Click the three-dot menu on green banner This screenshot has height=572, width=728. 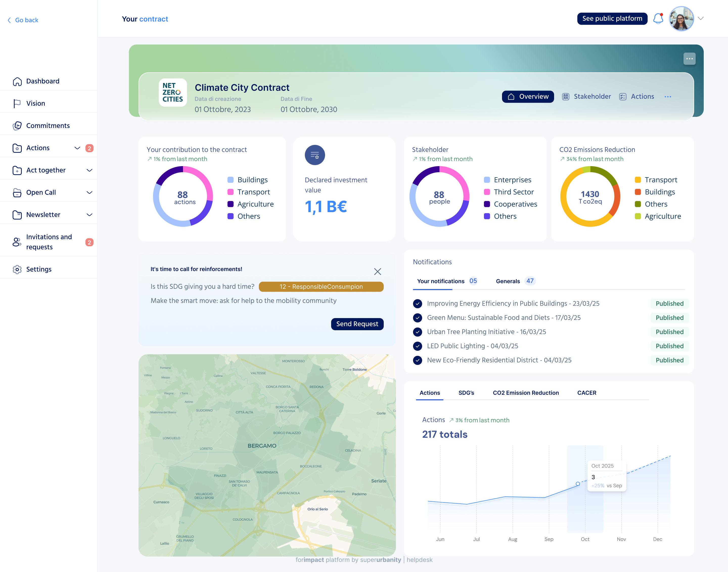(x=689, y=59)
